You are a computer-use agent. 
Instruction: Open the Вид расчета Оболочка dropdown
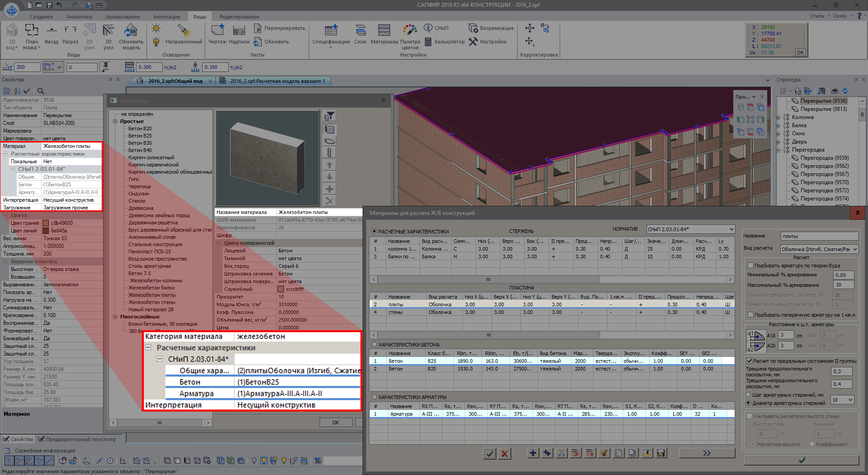pos(819,249)
